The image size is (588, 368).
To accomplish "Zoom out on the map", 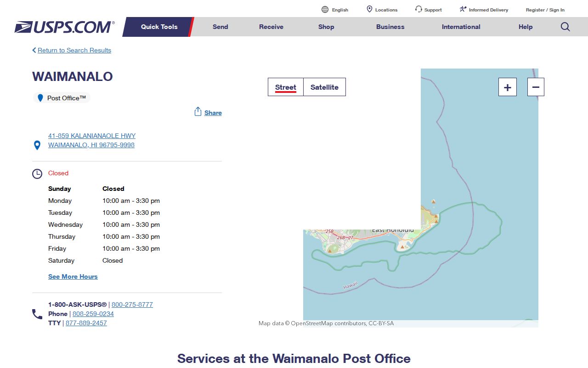I will pyautogui.click(x=536, y=87).
